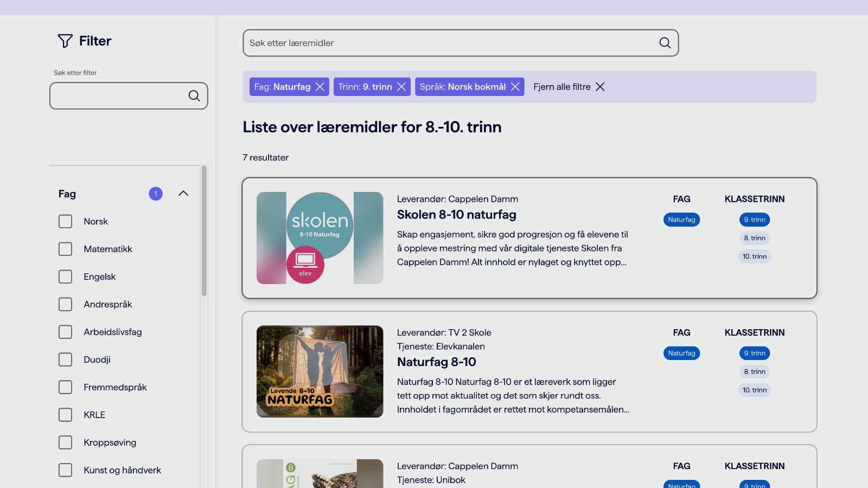Image resolution: width=868 pixels, height=488 pixels.
Task: Click the X next to Fjern alle filtre
Action: coord(600,87)
